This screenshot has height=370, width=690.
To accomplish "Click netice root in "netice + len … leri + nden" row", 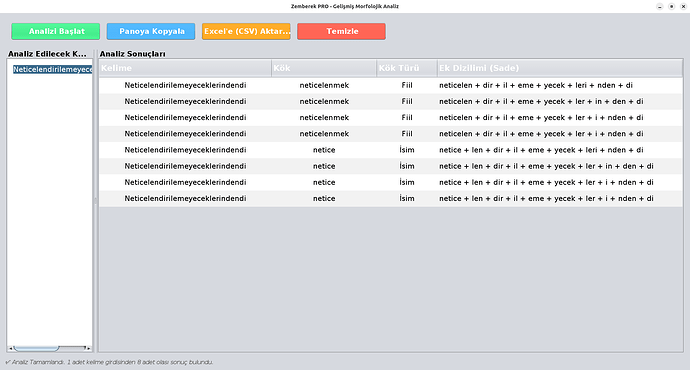I will click(x=324, y=150).
